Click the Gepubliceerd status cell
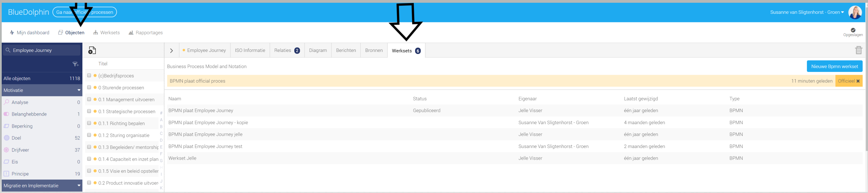Image resolution: width=868 pixels, height=193 pixels. pyautogui.click(x=426, y=110)
